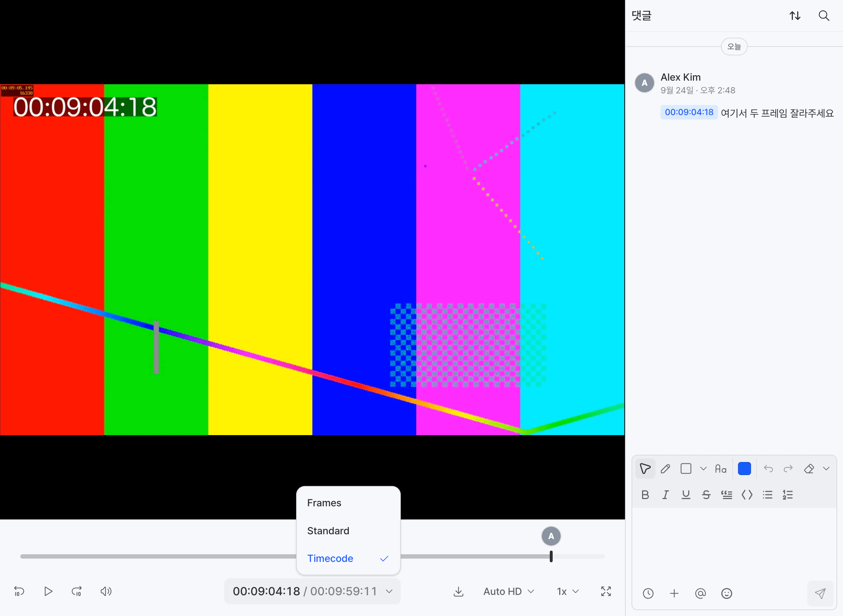Expand the shape tool options chevron
The image size is (843, 616).
[x=703, y=469]
